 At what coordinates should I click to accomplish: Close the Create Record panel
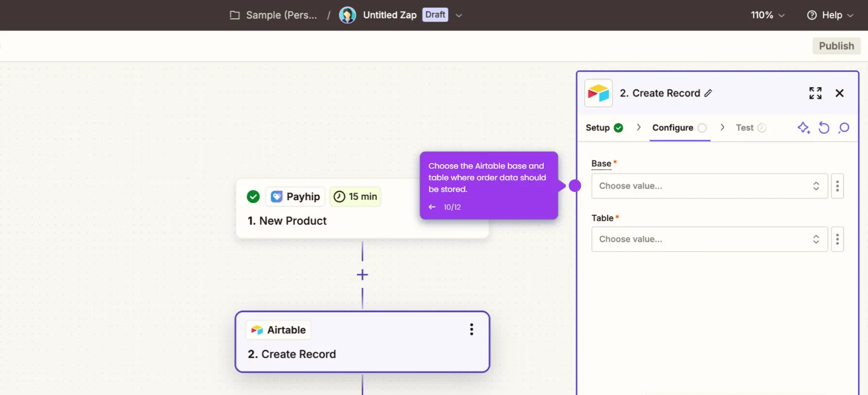pyautogui.click(x=840, y=93)
